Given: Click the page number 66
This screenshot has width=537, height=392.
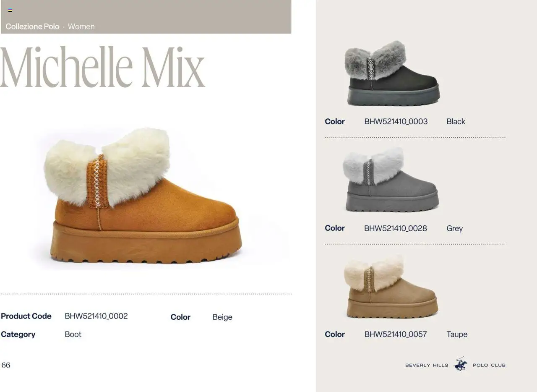Looking at the screenshot, I should coord(6,365).
